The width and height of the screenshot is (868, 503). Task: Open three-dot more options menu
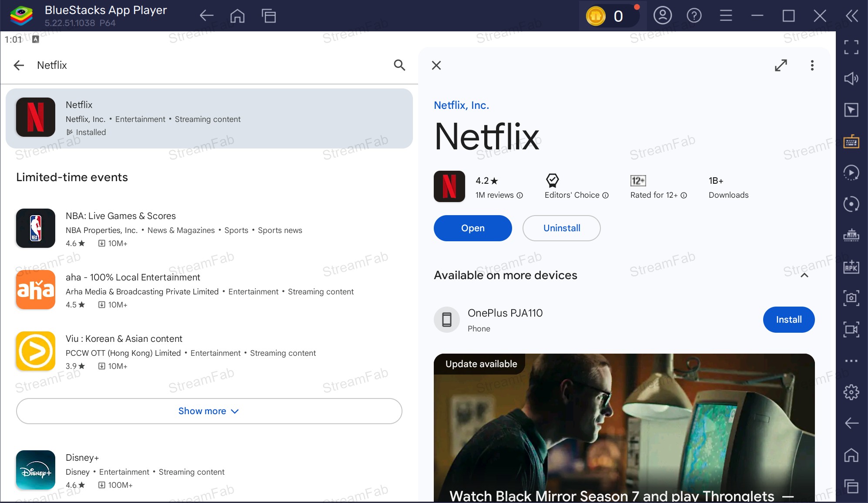click(x=812, y=65)
